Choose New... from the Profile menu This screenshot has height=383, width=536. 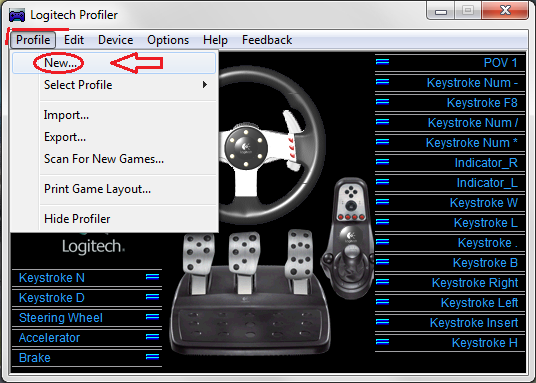click(114, 63)
